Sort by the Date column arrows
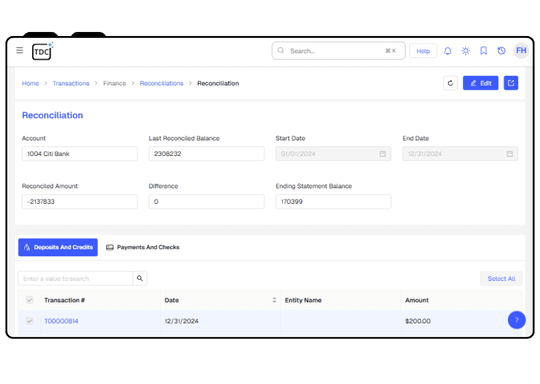The height and width of the screenshot is (384, 540). coord(274,300)
